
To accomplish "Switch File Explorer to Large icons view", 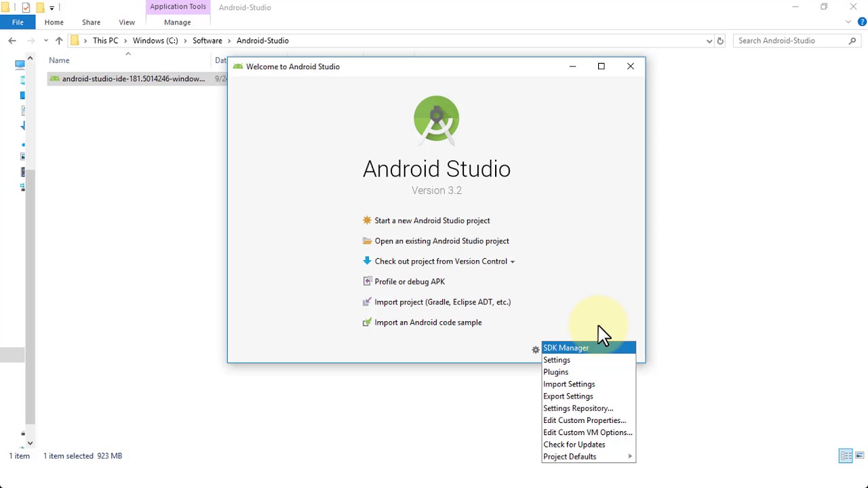I will click(860, 455).
